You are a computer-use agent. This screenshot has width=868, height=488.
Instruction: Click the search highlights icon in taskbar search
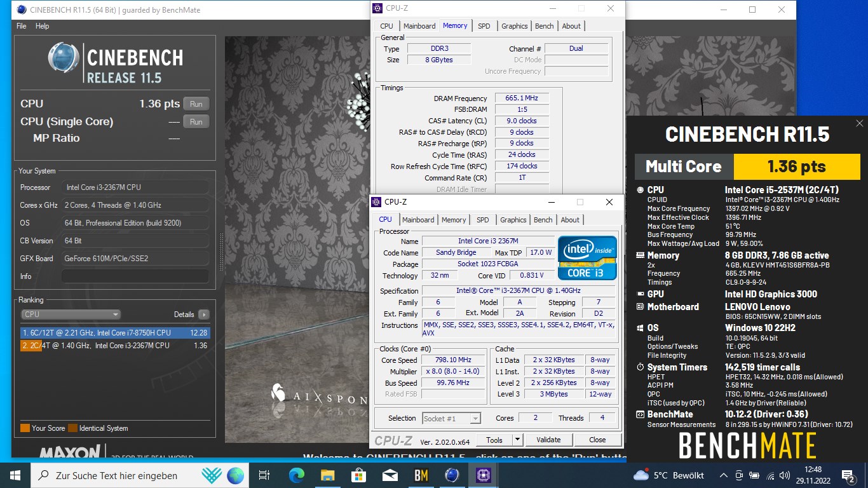pos(212,475)
